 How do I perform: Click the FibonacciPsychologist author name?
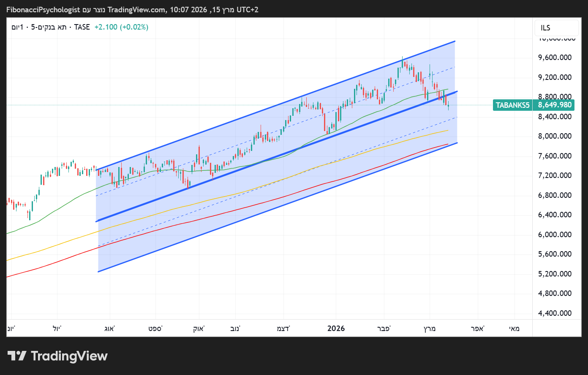43,9
